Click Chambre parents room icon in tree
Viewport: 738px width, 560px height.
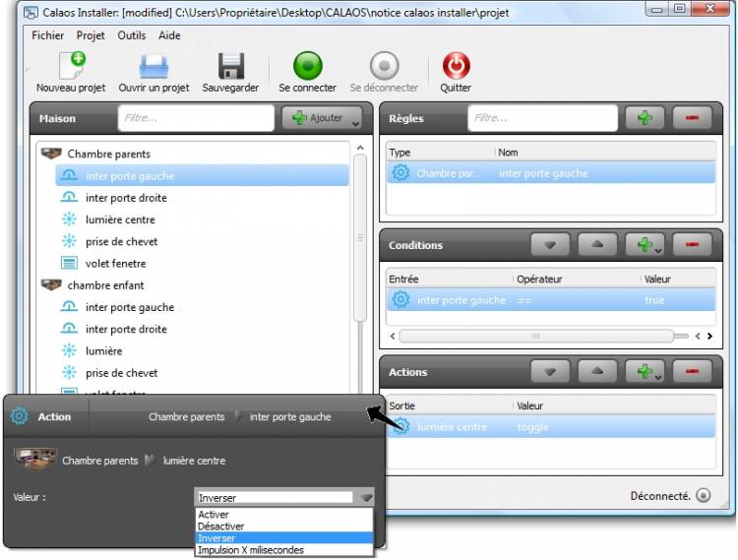point(51,153)
